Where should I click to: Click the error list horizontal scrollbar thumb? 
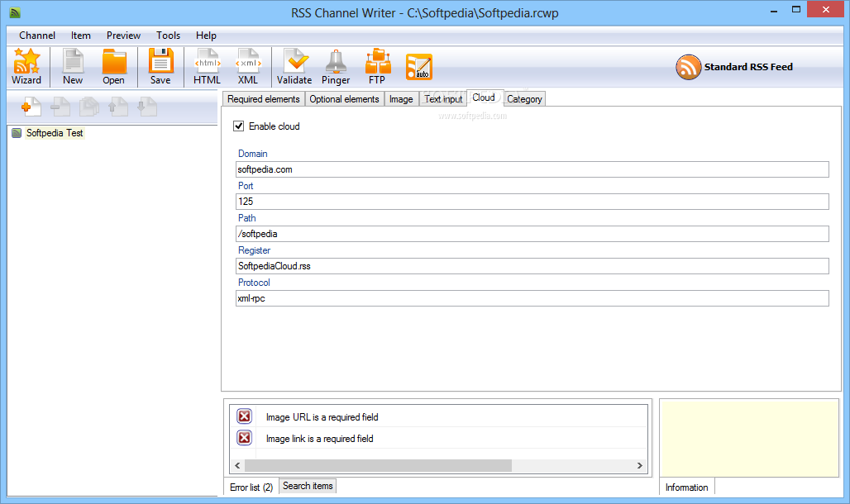coord(379,465)
